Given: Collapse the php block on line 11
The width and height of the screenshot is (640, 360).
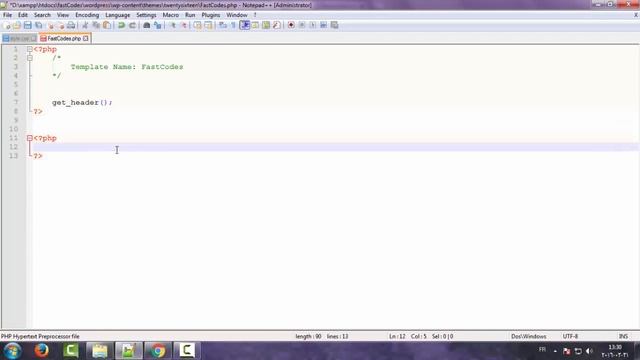Looking at the screenshot, I should [30, 138].
